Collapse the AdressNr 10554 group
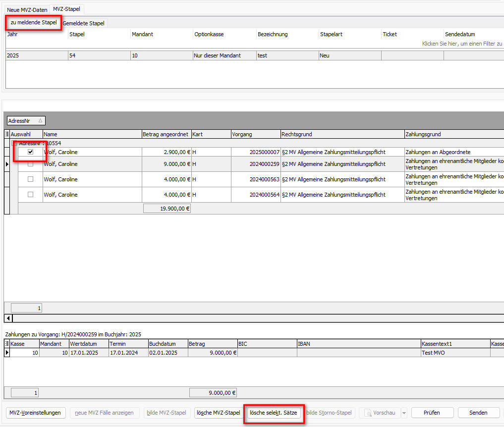The width and height of the screenshot is (504, 427). tap(14, 143)
